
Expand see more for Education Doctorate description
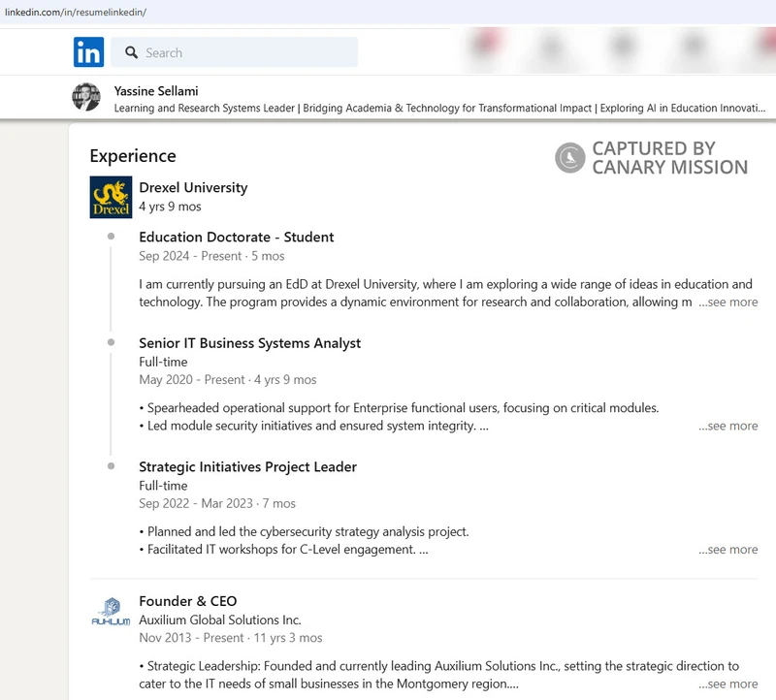pos(728,302)
